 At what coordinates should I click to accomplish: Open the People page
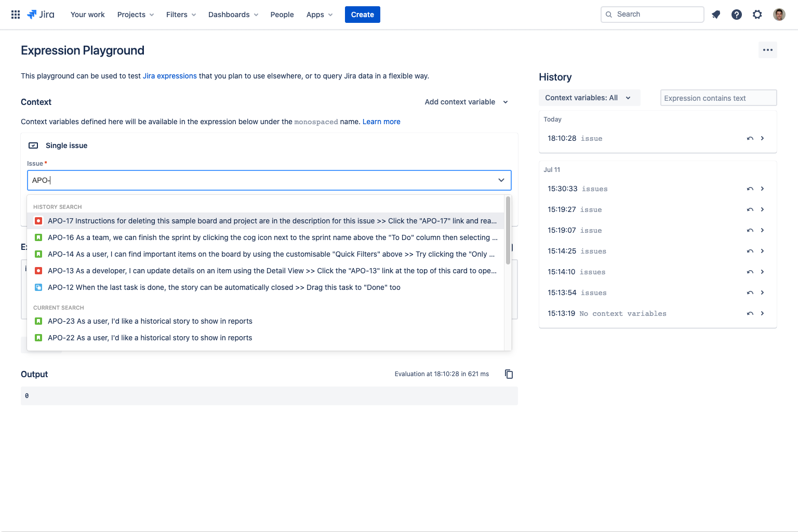click(282, 15)
